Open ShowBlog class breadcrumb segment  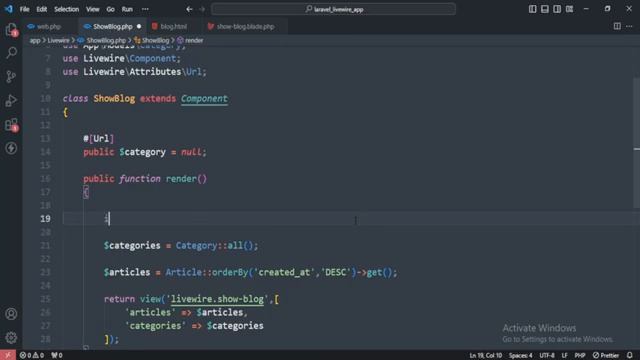point(152,40)
